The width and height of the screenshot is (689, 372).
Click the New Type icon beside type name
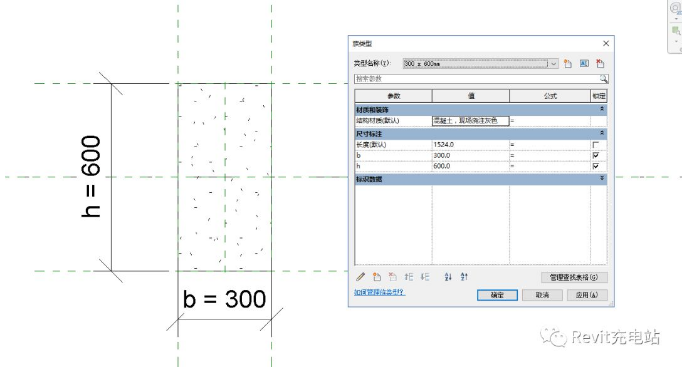(x=568, y=64)
